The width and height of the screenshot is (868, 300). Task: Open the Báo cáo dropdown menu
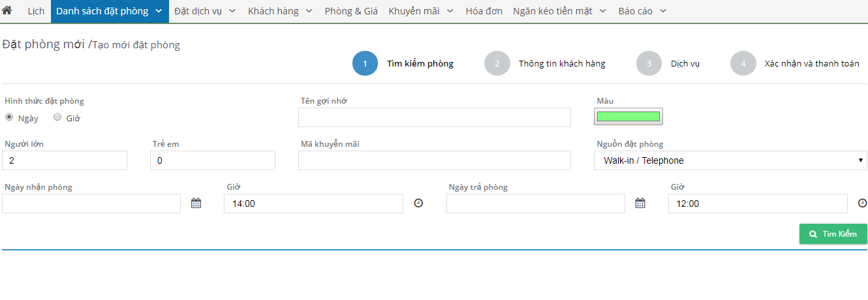point(642,11)
